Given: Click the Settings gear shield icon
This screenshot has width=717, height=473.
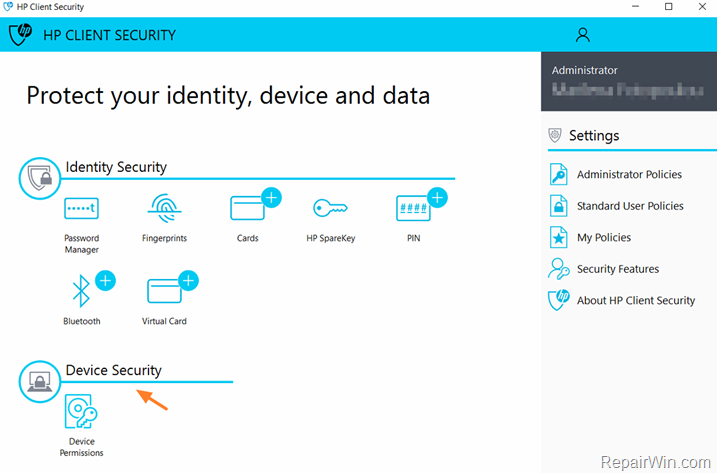Looking at the screenshot, I should coord(555,135).
